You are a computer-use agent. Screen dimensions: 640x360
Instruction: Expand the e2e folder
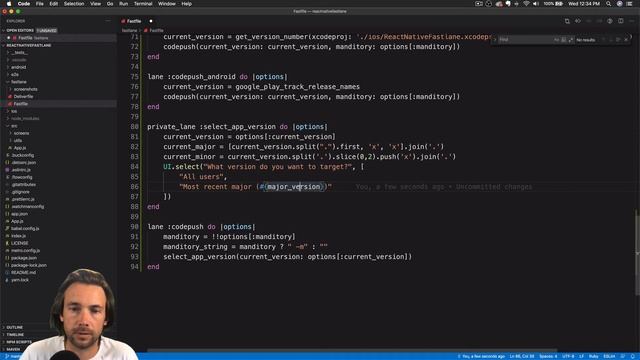pyautogui.click(x=15, y=75)
